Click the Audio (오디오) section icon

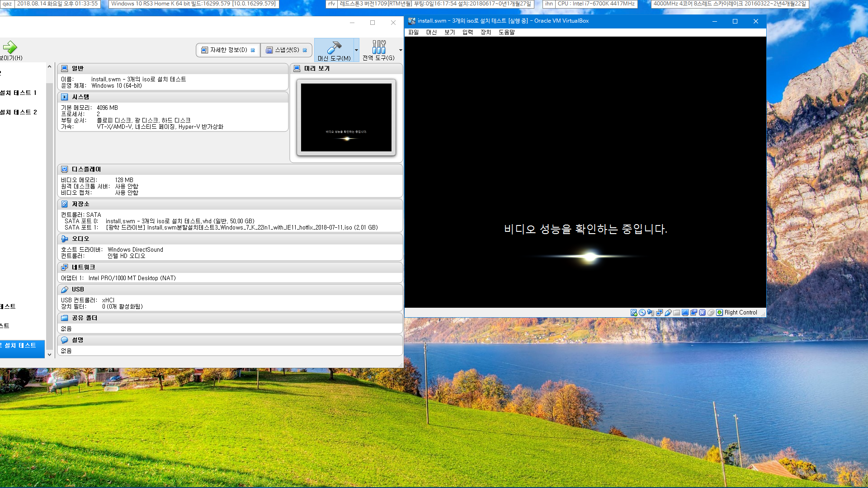(65, 239)
